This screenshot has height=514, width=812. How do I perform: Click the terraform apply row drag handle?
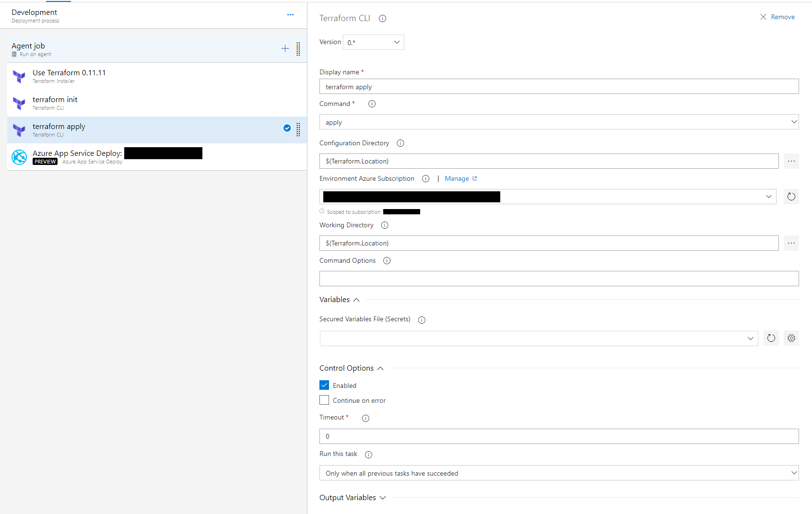point(298,129)
